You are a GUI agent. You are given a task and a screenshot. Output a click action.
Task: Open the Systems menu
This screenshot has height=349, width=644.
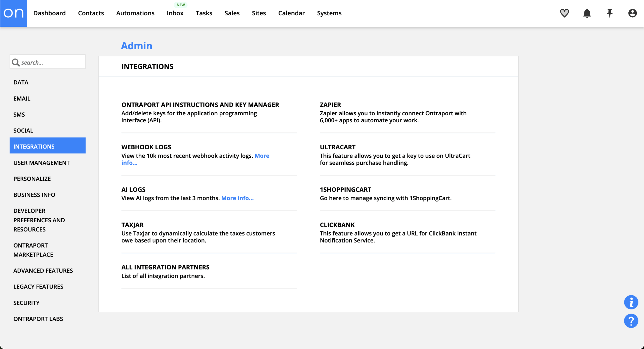coord(329,13)
